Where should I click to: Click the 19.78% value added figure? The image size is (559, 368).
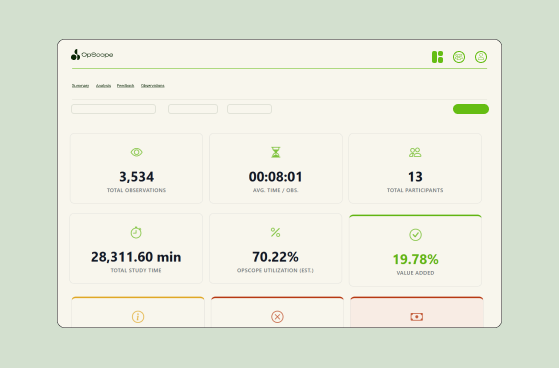(415, 259)
